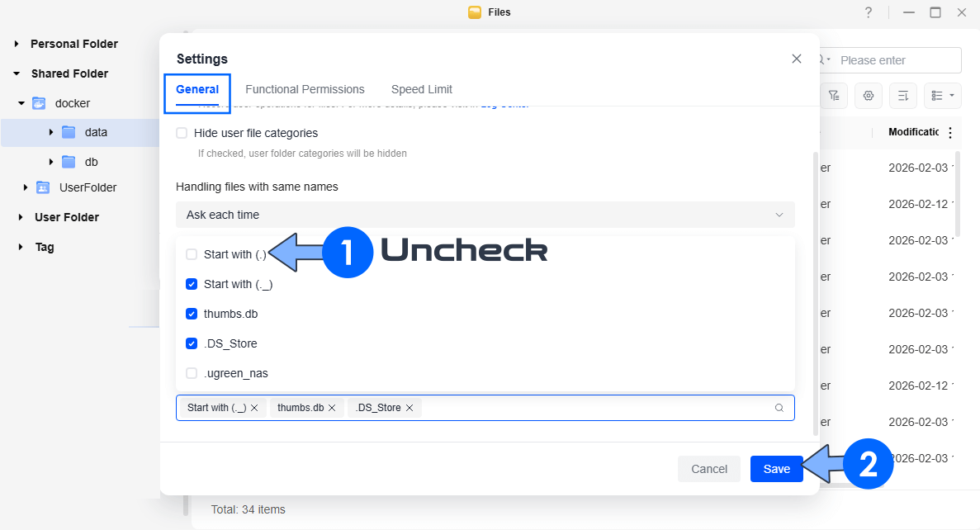Uncheck the thumbs.db option
980x530 pixels.
(192, 314)
